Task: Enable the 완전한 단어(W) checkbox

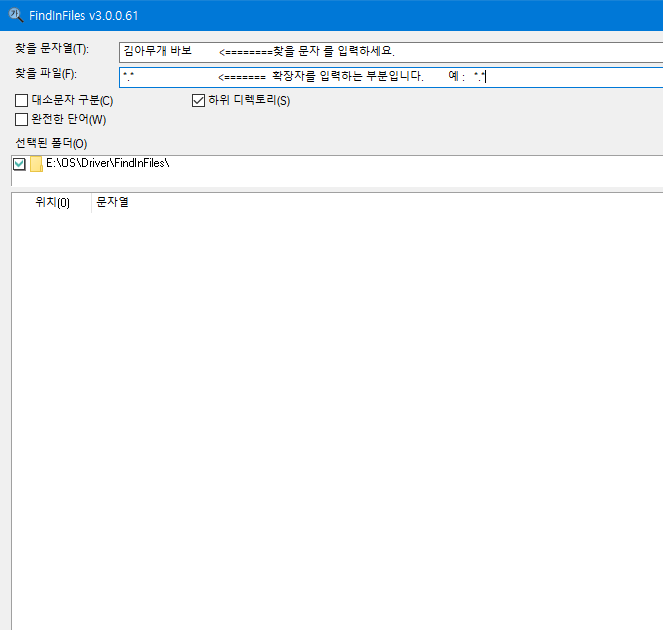Action: tap(22, 119)
